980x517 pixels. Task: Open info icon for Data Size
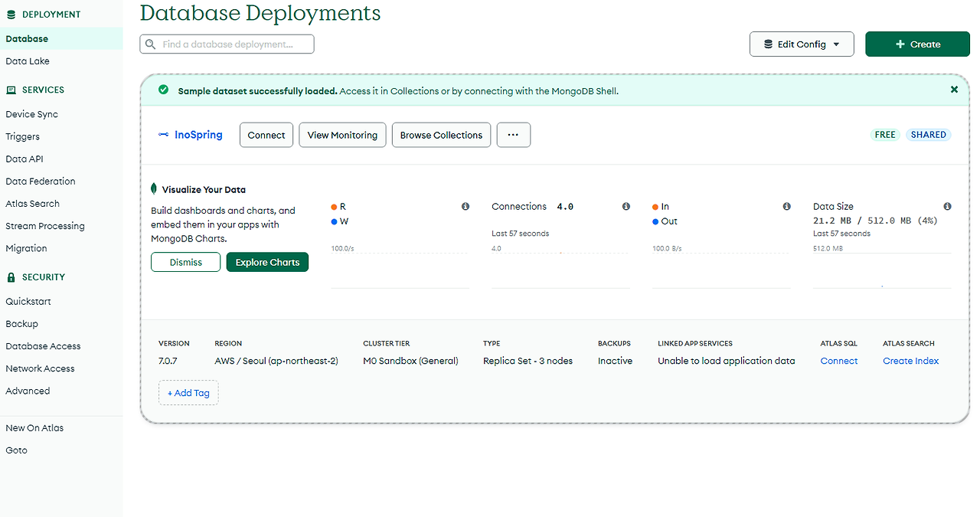point(948,207)
